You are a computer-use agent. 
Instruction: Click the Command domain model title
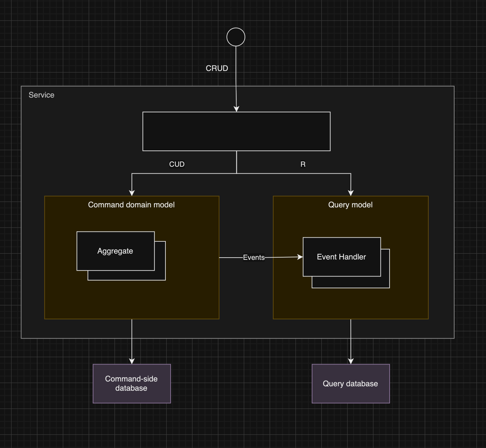pos(131,205)
